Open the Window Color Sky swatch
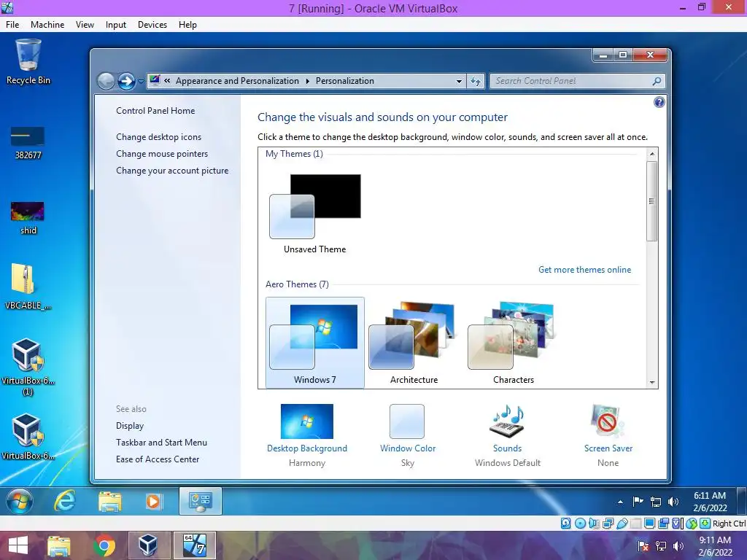The image size is (747, 560). click(407, 421)
